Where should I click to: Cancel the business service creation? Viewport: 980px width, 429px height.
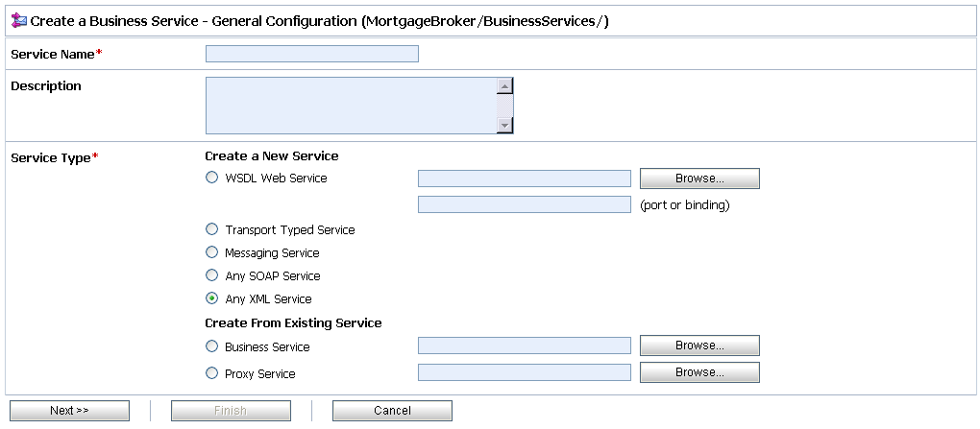click(392, 410)
